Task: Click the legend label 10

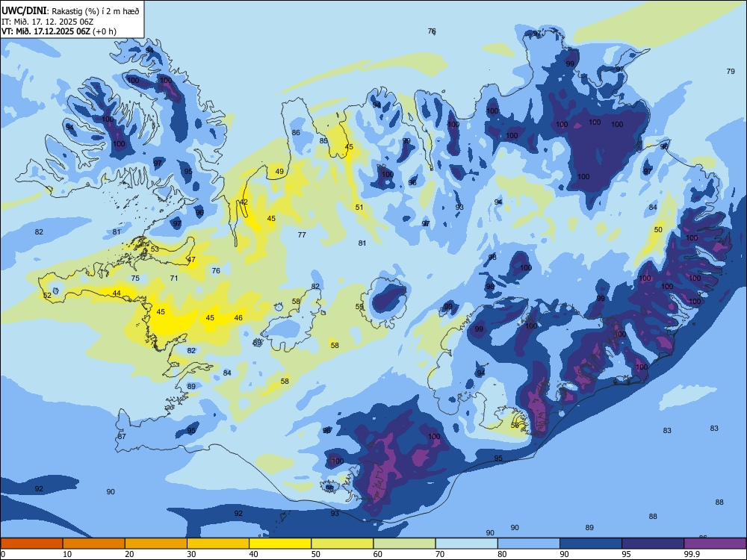Action: (x=67, y=554)
